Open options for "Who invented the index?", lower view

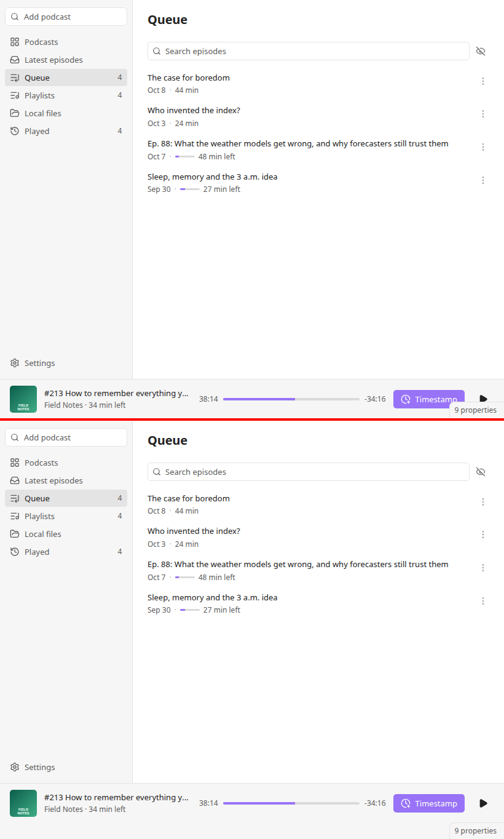click(483, 535)
